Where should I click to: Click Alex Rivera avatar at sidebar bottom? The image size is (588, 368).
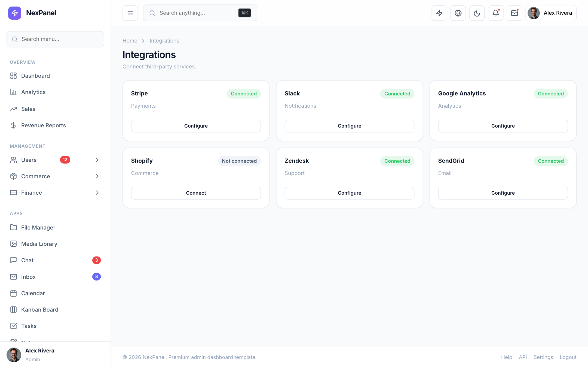14,355
